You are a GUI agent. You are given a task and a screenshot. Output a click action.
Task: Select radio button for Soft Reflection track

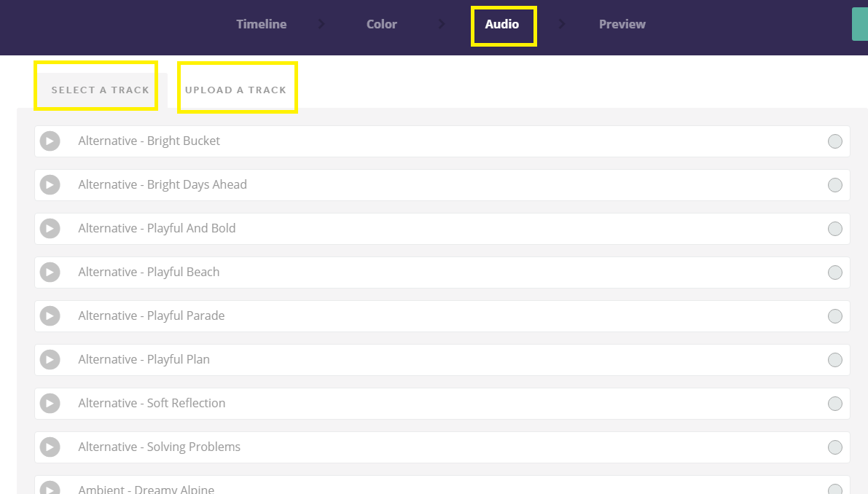(834, 404)
